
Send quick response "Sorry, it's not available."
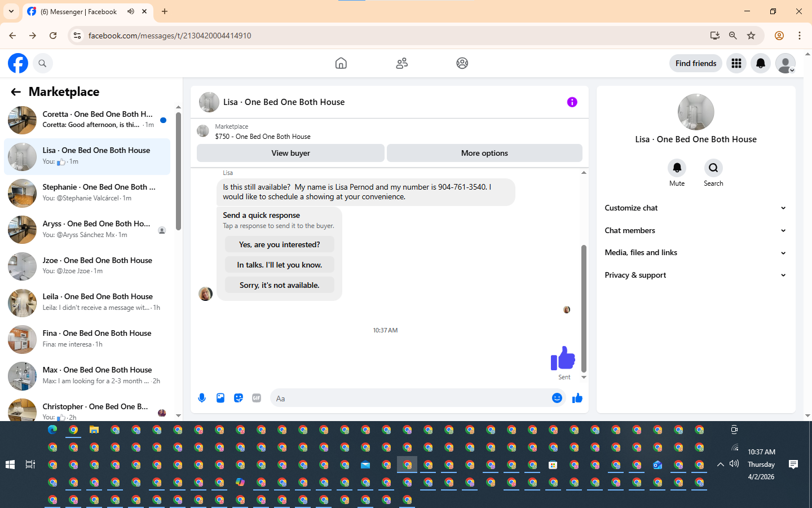point(279,285)
